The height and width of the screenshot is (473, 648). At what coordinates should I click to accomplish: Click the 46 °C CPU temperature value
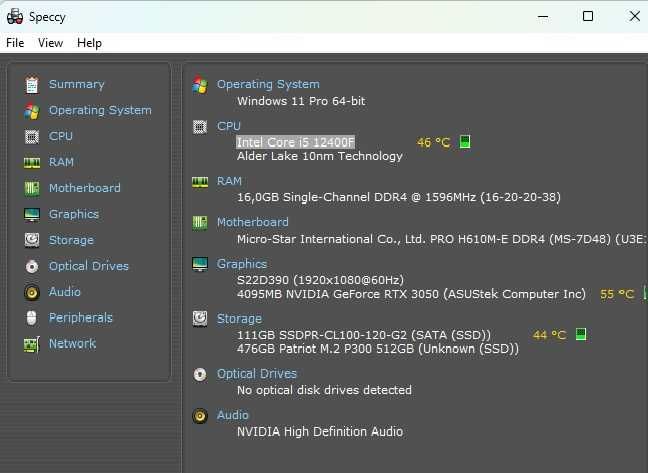pyautogui.click(x=433, y=143)
